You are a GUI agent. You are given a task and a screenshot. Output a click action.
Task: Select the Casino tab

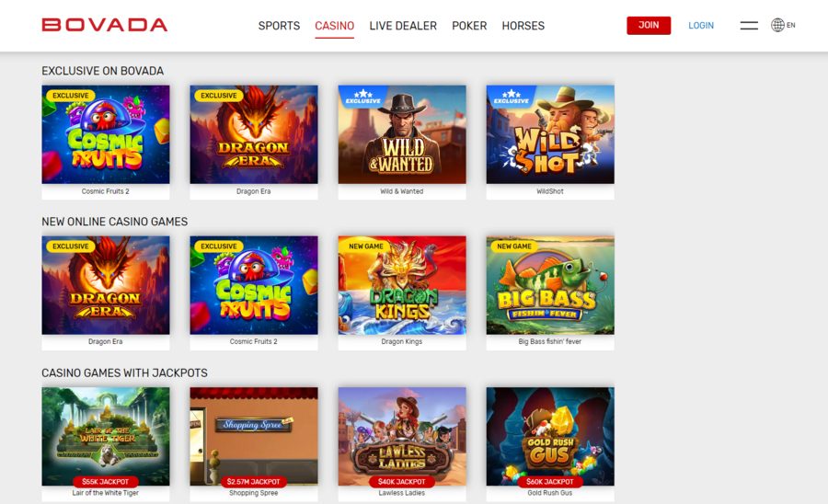[x=334, y=26]
